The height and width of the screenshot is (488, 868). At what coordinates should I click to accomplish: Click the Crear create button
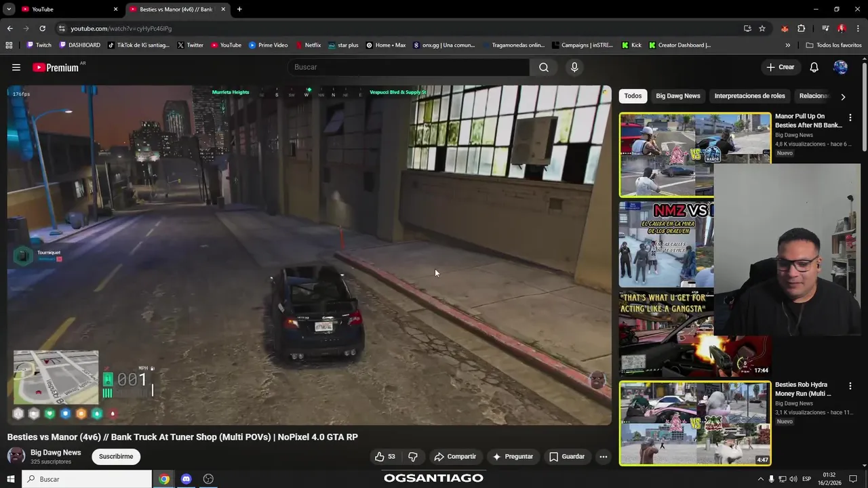pyautogui.click(x=780, y=67)
